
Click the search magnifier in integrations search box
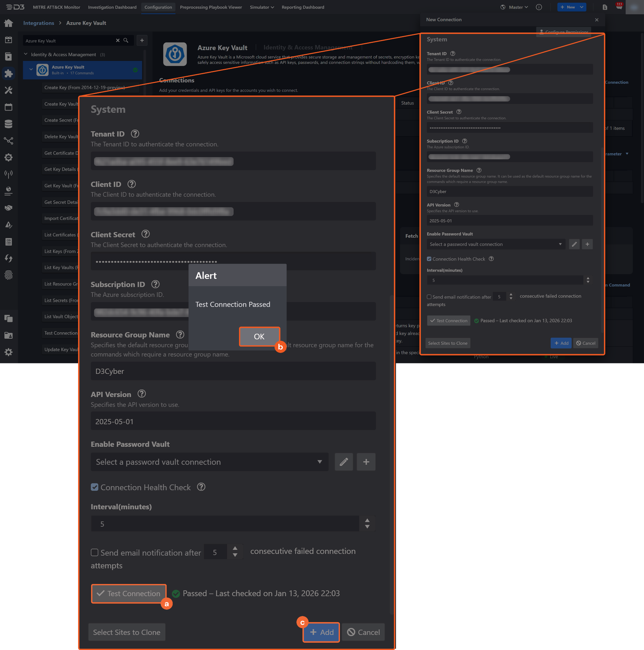126,40
